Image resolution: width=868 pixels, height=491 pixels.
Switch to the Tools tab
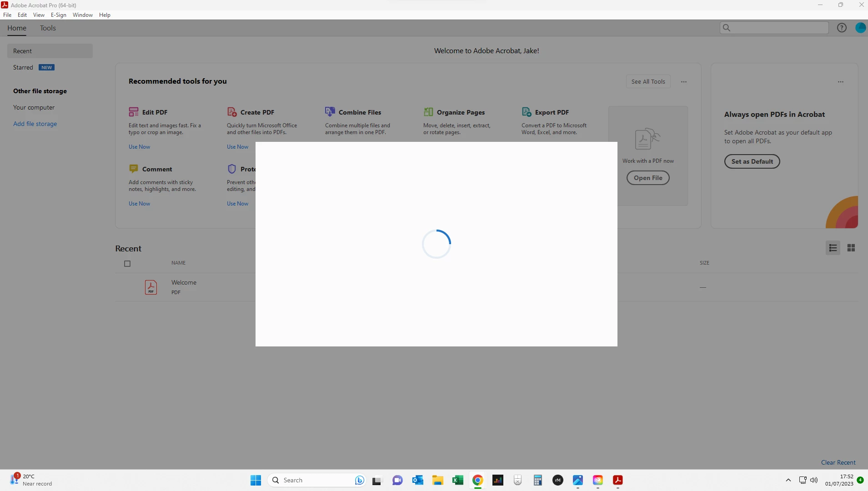[48, 28]
